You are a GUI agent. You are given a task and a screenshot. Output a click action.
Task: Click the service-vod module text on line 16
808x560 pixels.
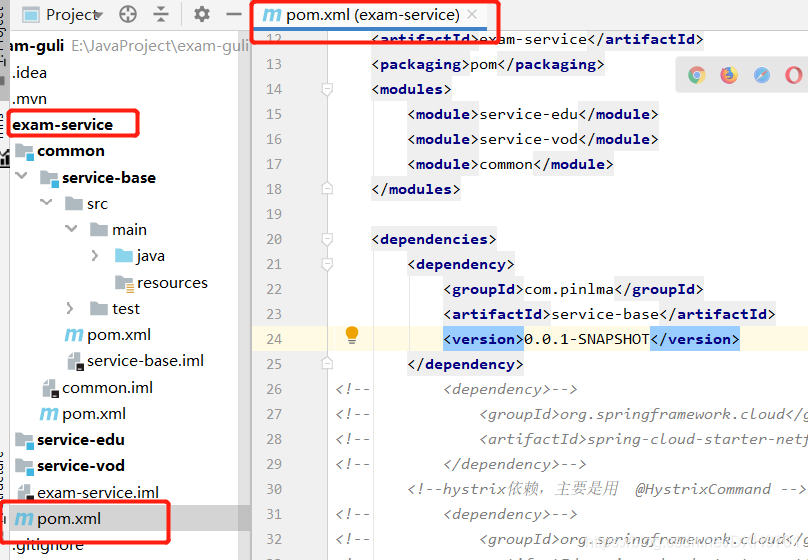coord(529,139)
